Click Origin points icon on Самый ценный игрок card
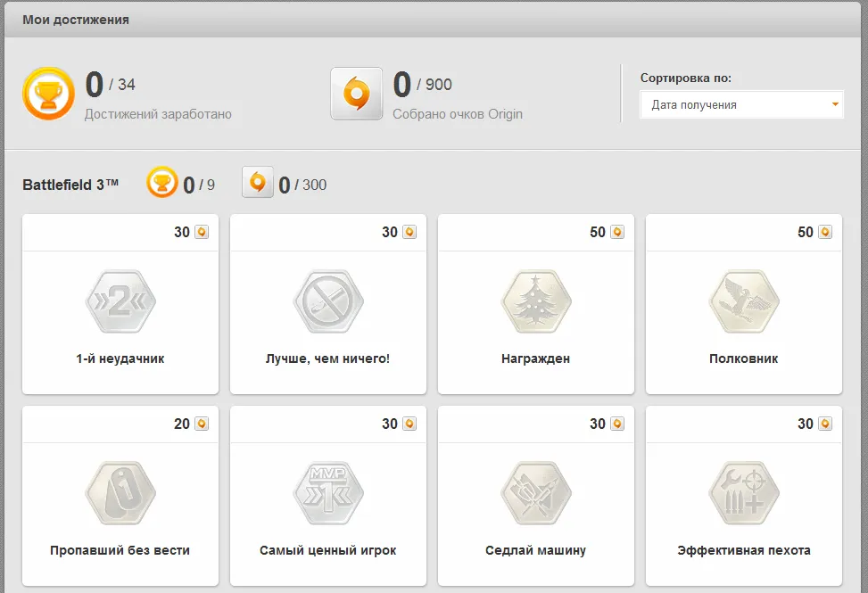Screen dimensions: 868x593 pyautogui.click(x=409, y=424)
